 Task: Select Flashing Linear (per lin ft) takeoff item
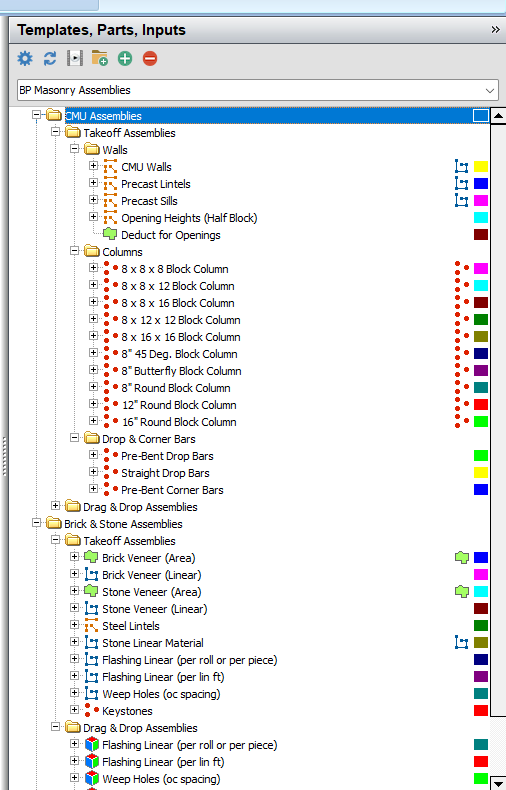pos(163,677)
